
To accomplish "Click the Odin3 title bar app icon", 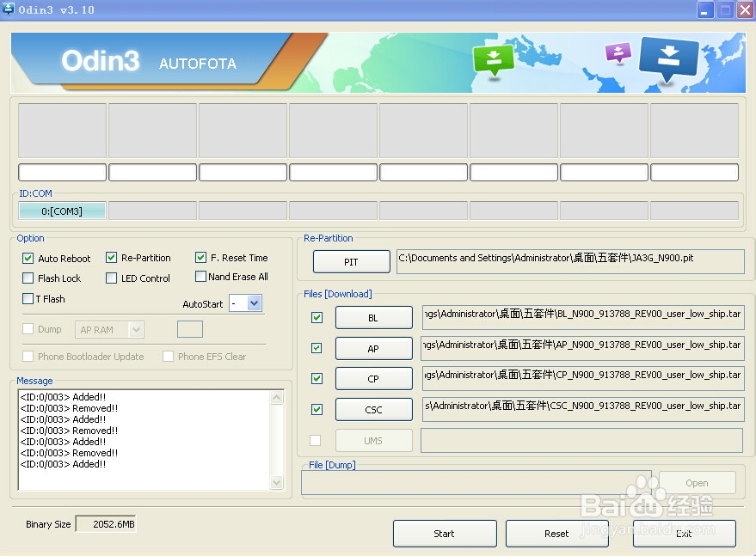I will pos(9,9).
